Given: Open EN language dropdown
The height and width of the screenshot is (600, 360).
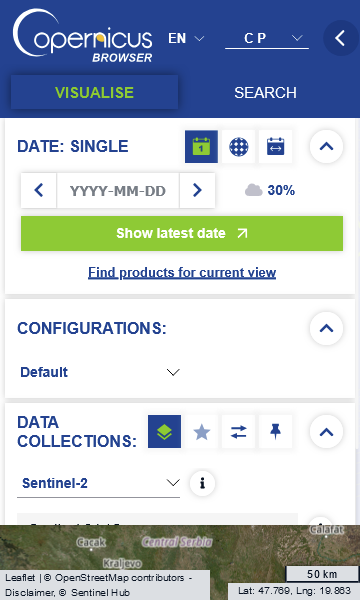Looking at the screenshot, I should click(x=186, y=38).
